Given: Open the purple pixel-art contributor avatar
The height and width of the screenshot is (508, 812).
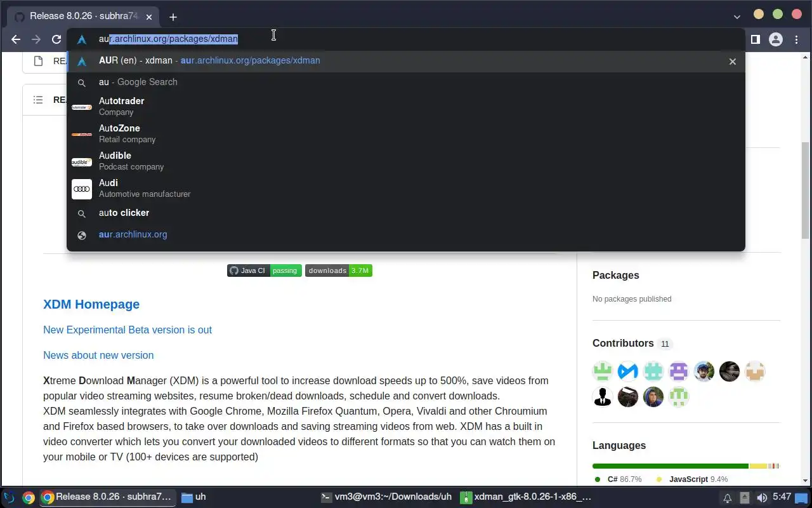Looking at the screenshot, I should click(x=679, y=371).
